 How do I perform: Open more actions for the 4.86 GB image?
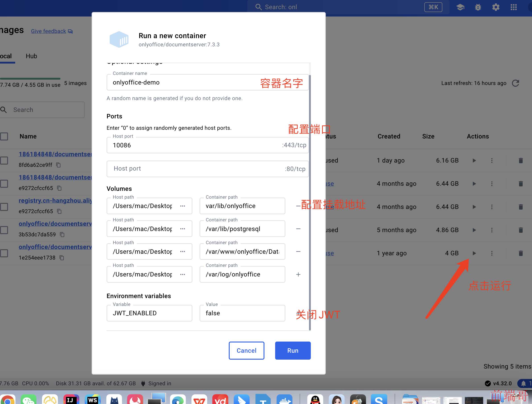[x=492, y=230]
